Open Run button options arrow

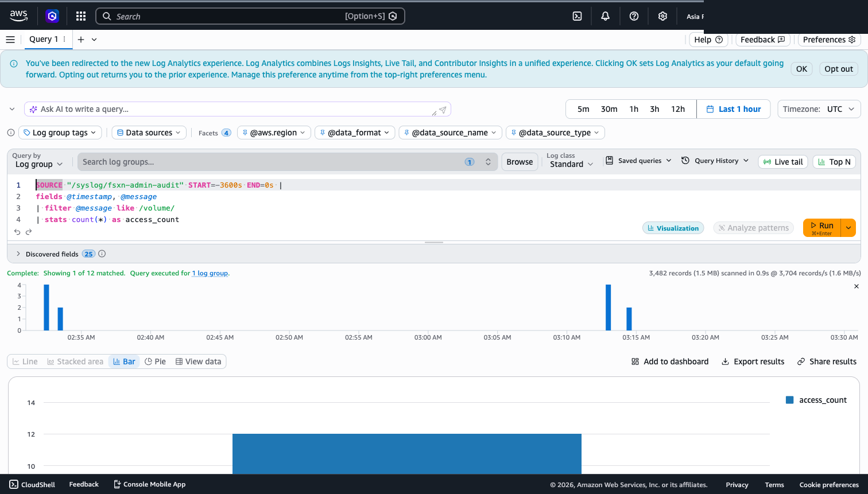point(848,228)
